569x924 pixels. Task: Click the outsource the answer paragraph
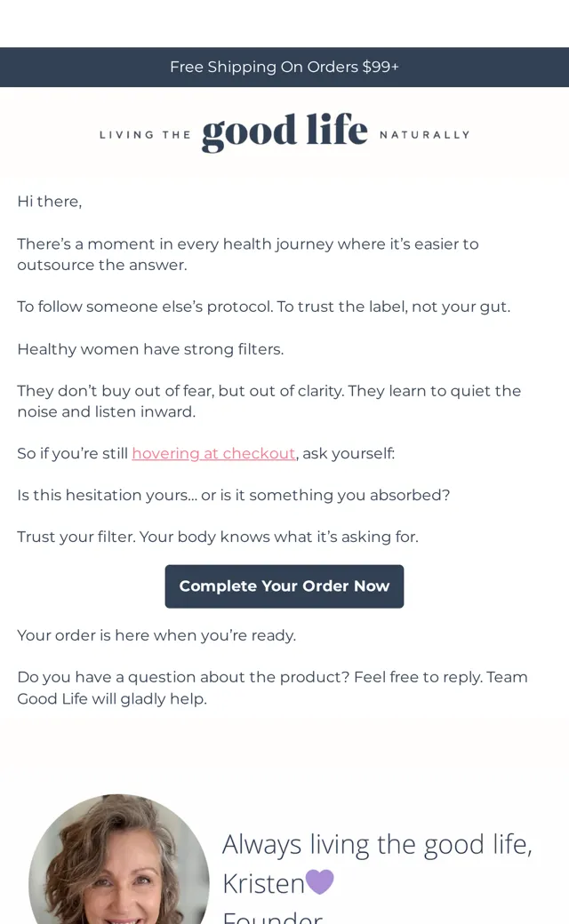point(248,255)
